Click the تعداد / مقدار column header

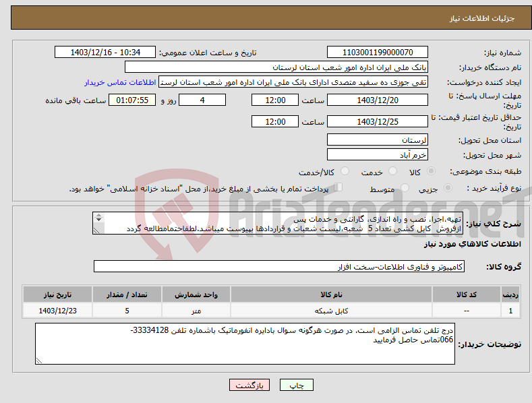(x=127, y=294)
